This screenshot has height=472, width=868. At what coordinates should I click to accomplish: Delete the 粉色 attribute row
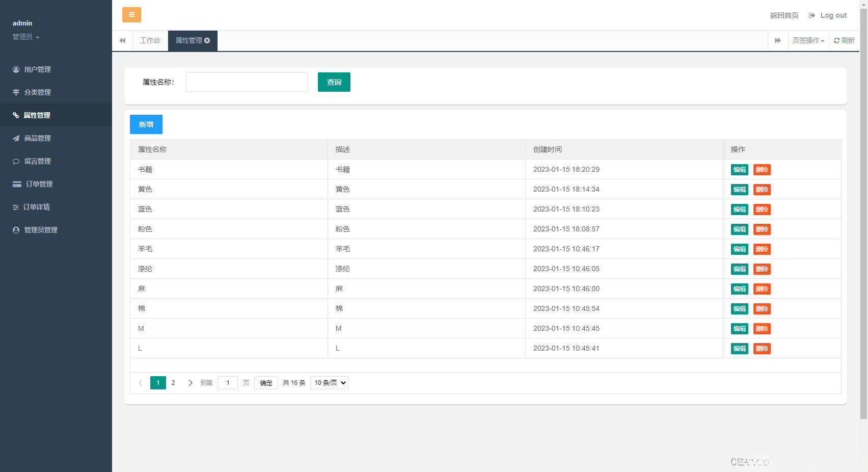click(762, 229)
